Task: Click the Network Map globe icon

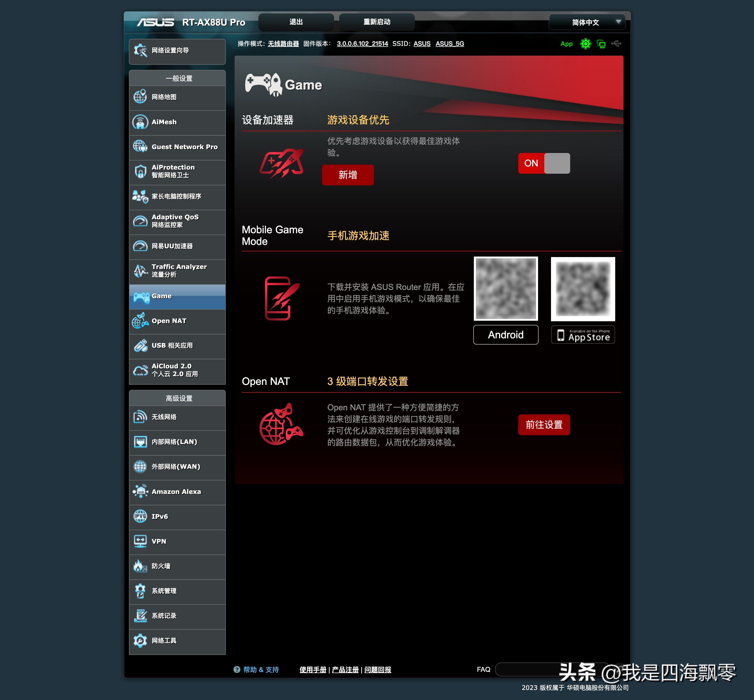Action: click(x=140, y=97)
